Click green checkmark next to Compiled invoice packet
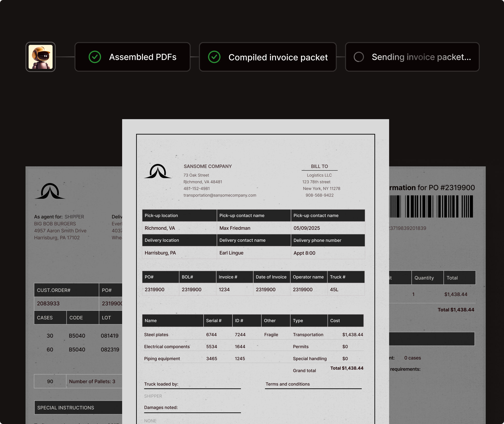 pyautogui.click(x=214, y=57)
